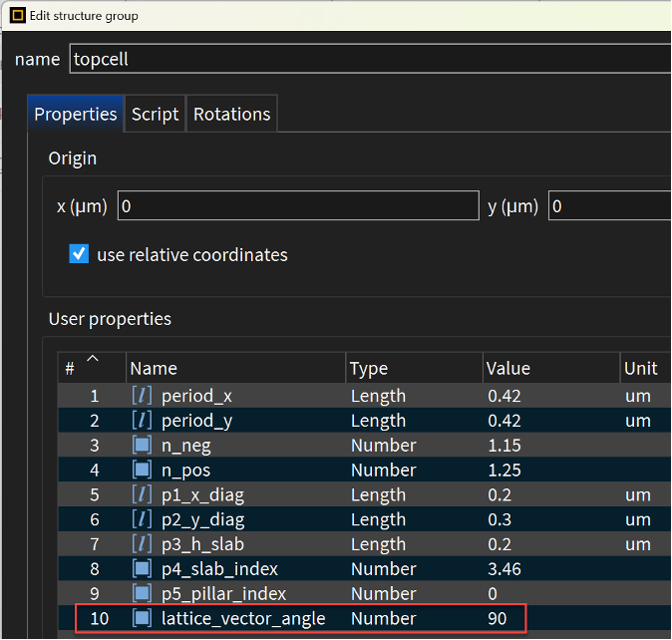Click the length type icon for period_x
This screenshot has width=672, height=640.
(x=142, y=396)
